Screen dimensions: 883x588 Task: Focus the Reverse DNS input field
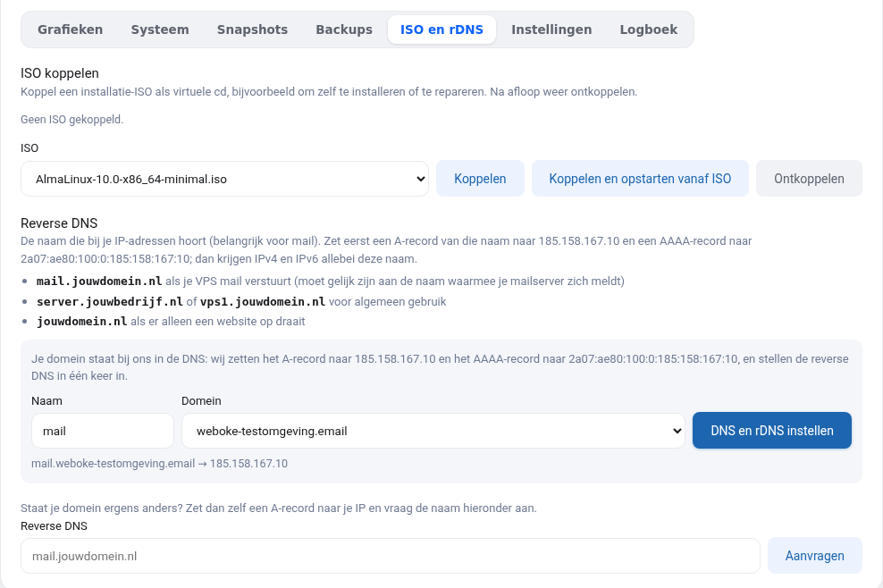point(391,556)
